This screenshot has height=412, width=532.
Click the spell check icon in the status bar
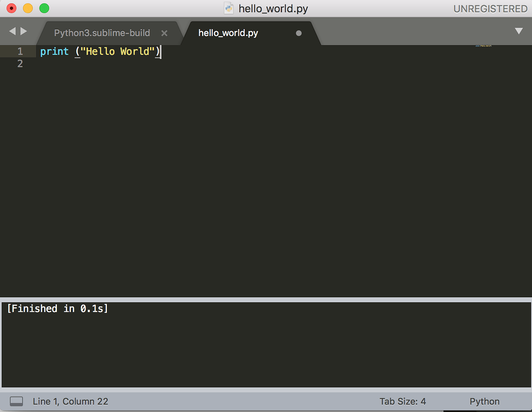tap(16, 401)
